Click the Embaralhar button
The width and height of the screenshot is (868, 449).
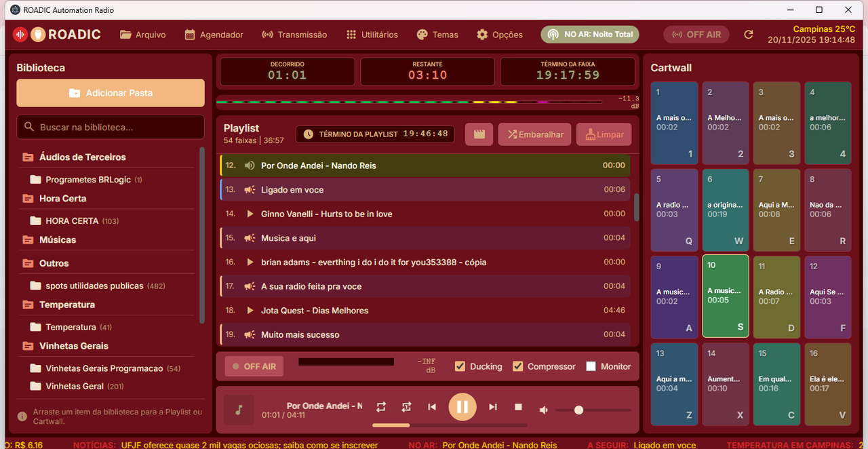pyautogui.click(x=535, y=134)
